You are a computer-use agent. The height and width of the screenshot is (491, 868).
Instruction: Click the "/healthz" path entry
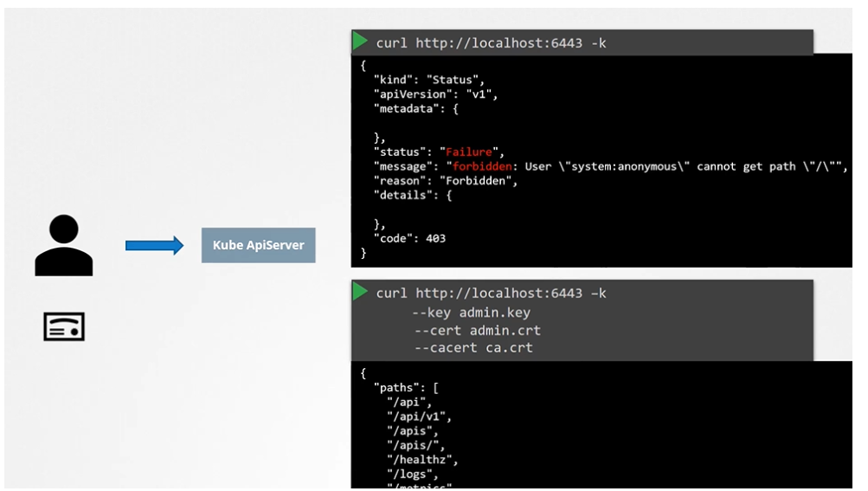(x=422, y=460)
